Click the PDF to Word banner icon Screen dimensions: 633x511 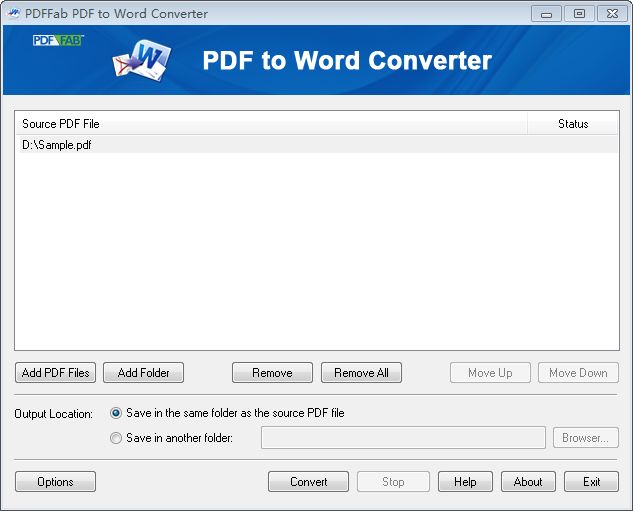(x=142, y=60)
